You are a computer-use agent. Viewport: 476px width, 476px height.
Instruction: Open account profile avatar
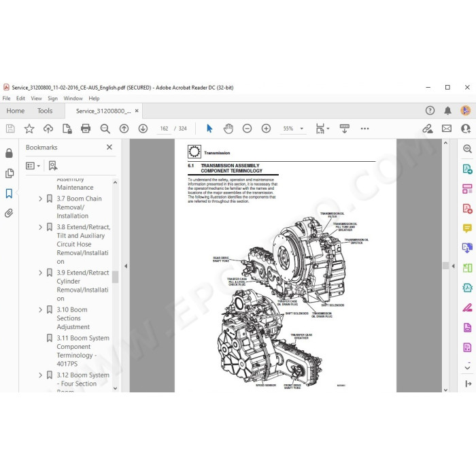point(465,110)
